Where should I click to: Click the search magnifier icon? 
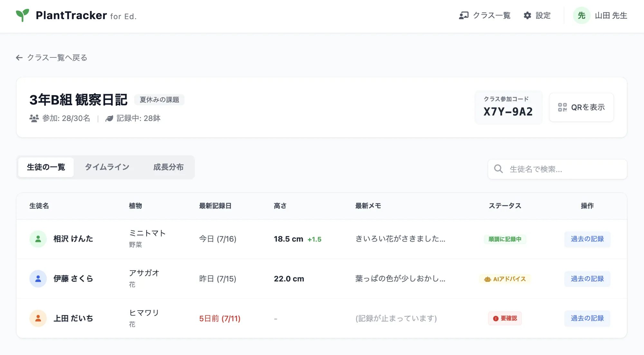click(x=498, y=169)
